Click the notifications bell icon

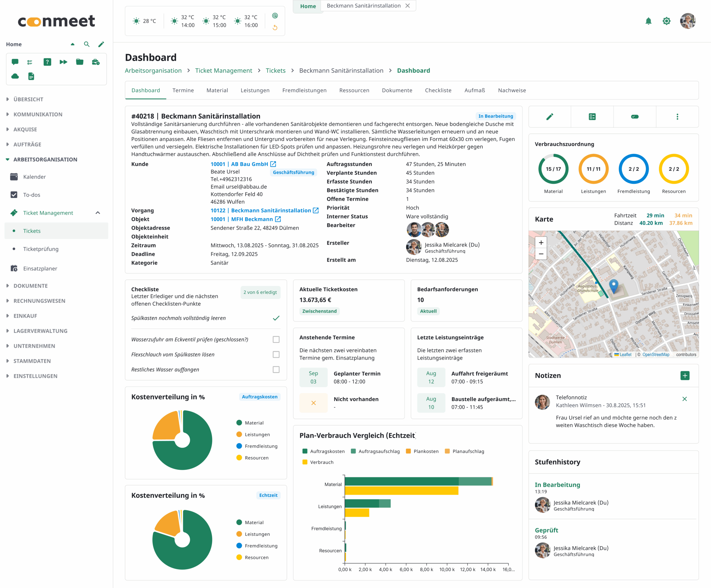648,21
